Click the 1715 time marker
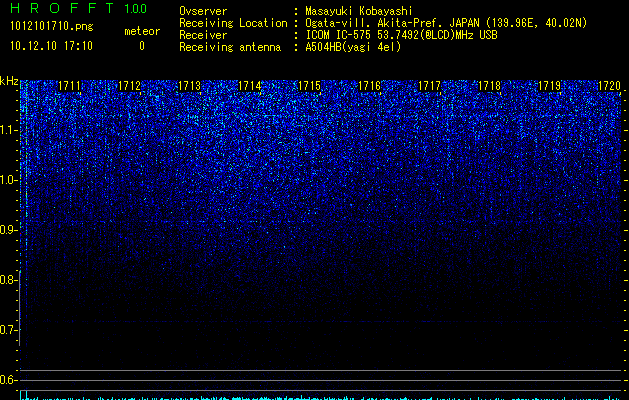 [x=309, y=86]
